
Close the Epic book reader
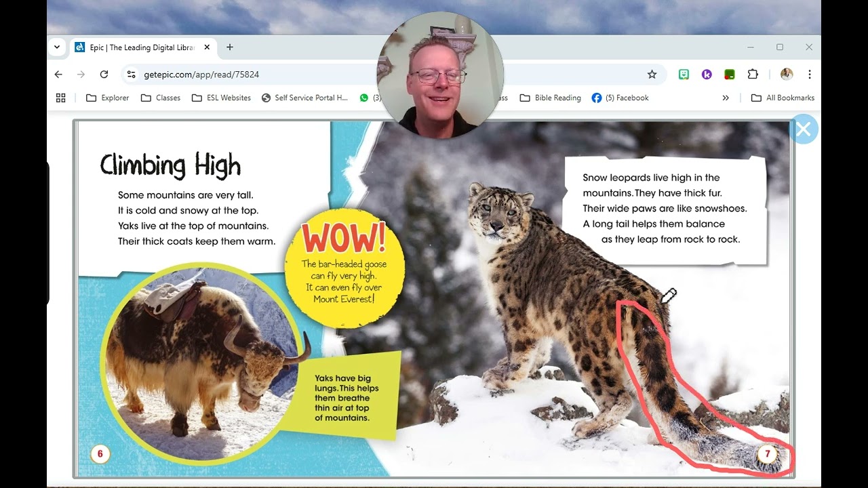(x=804, y=129)
